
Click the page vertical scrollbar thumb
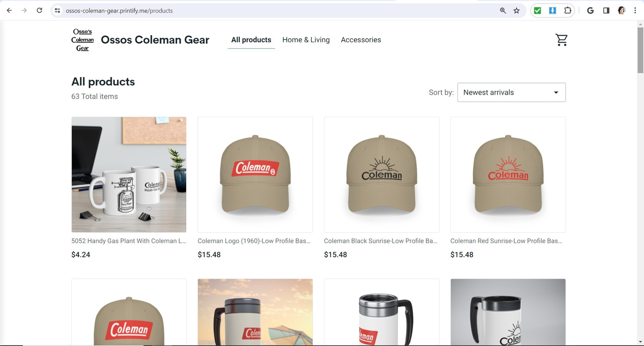pos(640,50)
